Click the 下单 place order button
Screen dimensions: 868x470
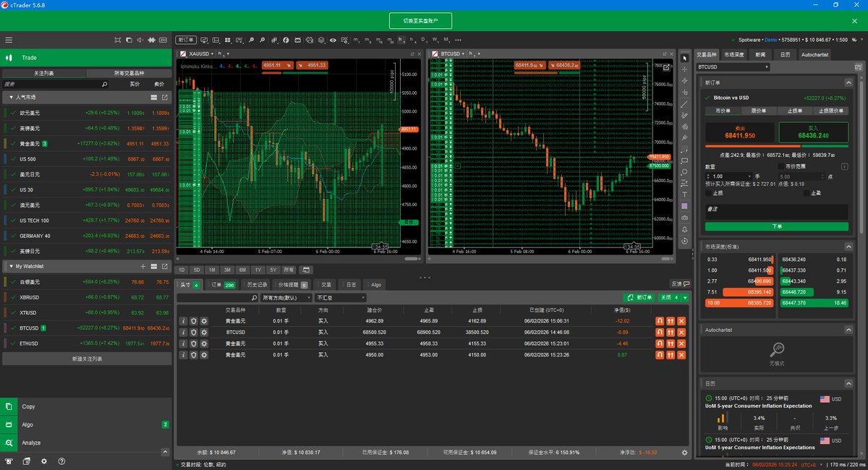click(777, 226)
